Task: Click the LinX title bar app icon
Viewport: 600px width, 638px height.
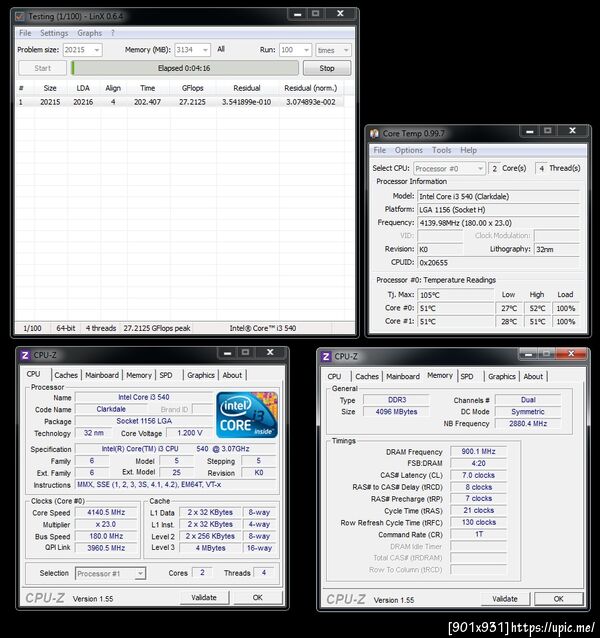Action: click(x=20, y=17)
